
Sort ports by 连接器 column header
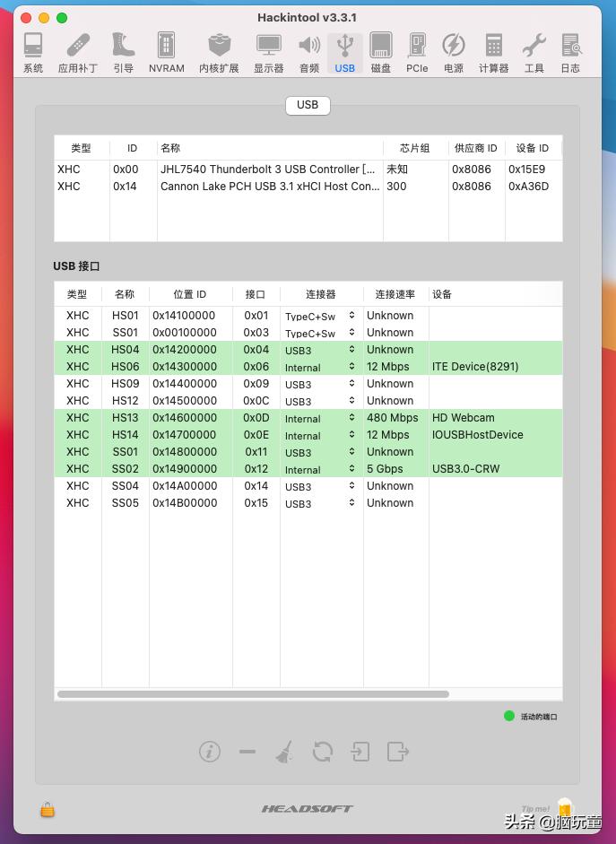coord(321,294)
